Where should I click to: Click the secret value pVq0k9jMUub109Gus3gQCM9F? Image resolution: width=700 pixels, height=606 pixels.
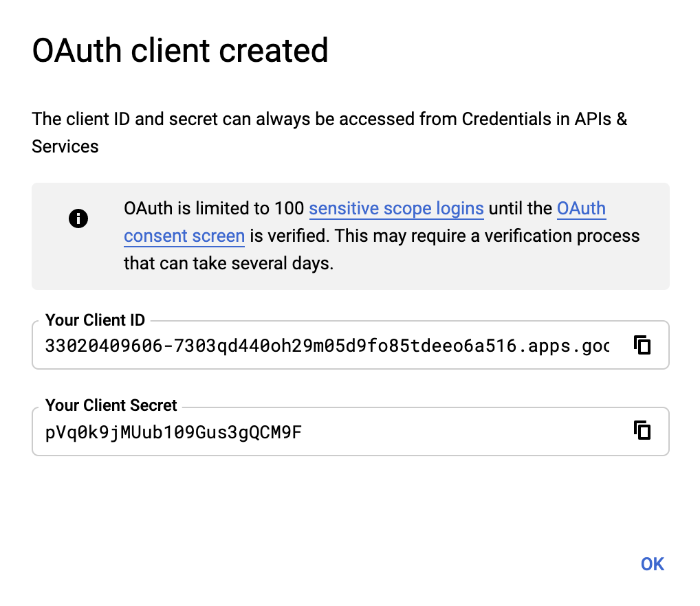[x=173, y=432]
